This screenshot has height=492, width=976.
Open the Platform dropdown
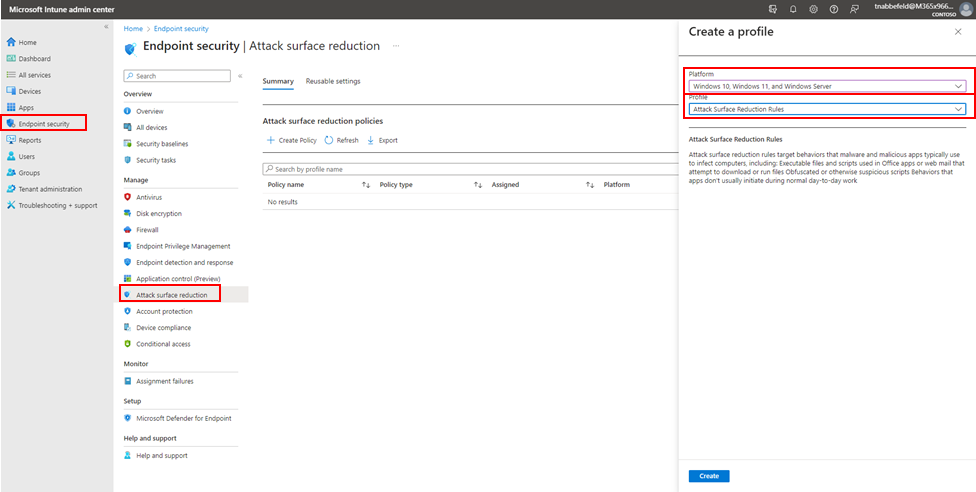point(827,86)
